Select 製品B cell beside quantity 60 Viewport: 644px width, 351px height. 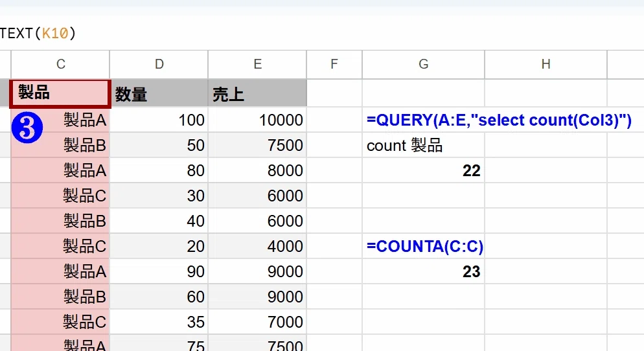tap(60, 297)
